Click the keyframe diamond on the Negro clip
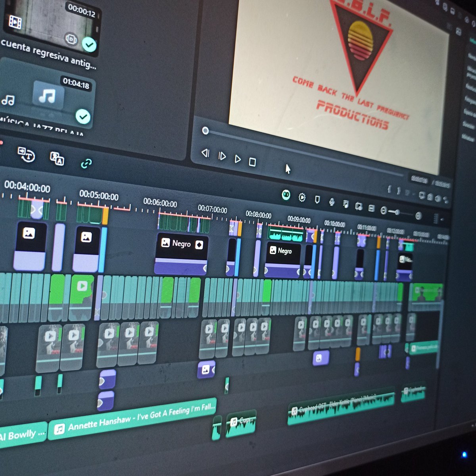 [199, 245]
